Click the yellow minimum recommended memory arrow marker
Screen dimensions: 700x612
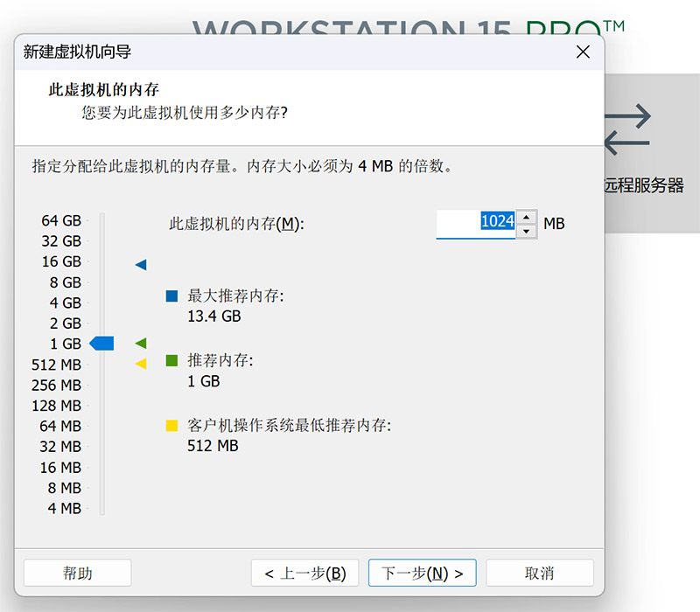[141, 364]
